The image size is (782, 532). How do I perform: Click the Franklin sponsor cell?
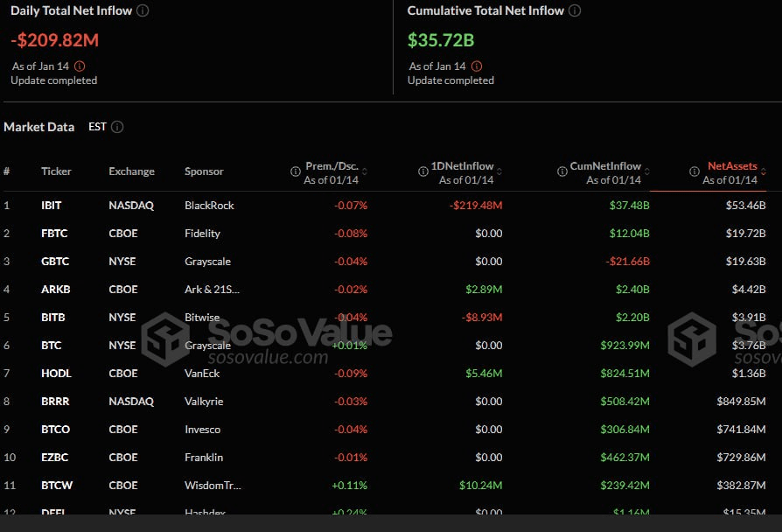[204, 457]
